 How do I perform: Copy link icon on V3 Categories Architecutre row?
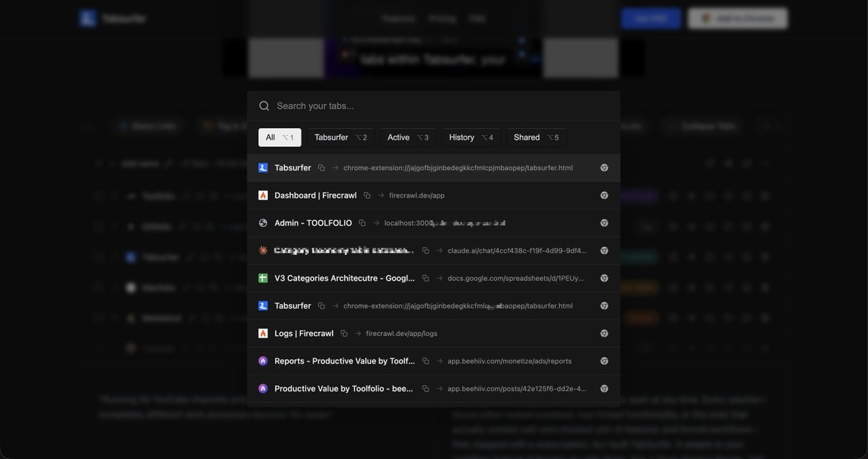pyautogui.click(x=425, y=278)
